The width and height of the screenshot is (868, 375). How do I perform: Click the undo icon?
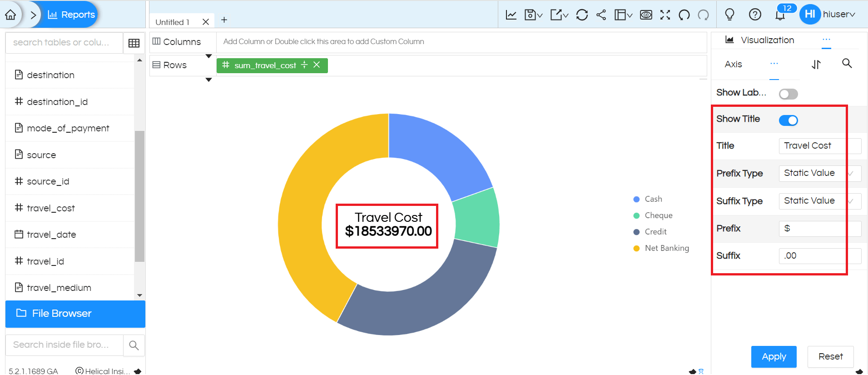click(x=684, y=15)
